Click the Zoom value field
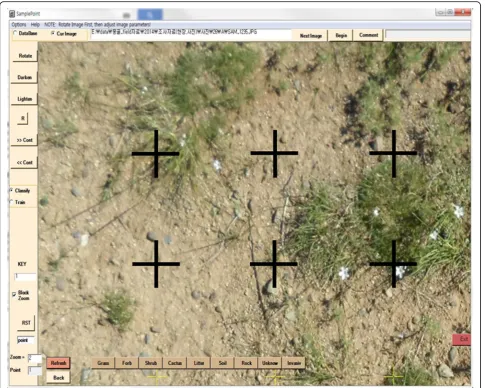485x388 pixels. (35, 358)
